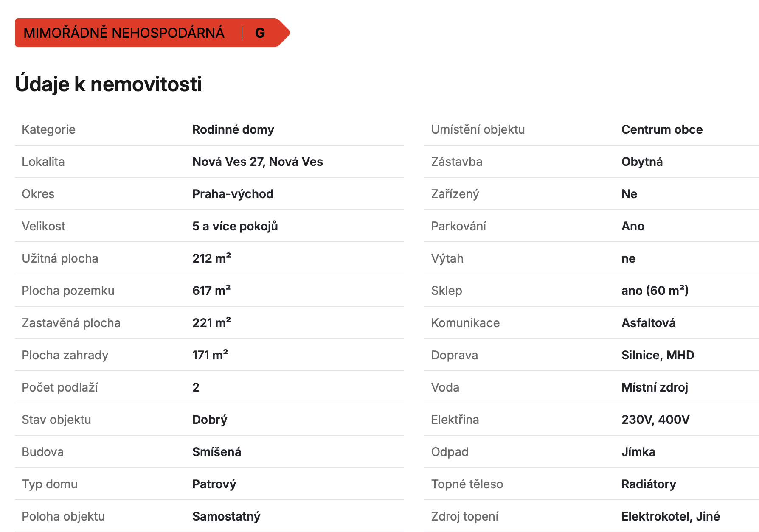Click the 212 m² usable area value
Viewport: 759px width, 532px height.
pyautogui.click(x=211, y=258)
